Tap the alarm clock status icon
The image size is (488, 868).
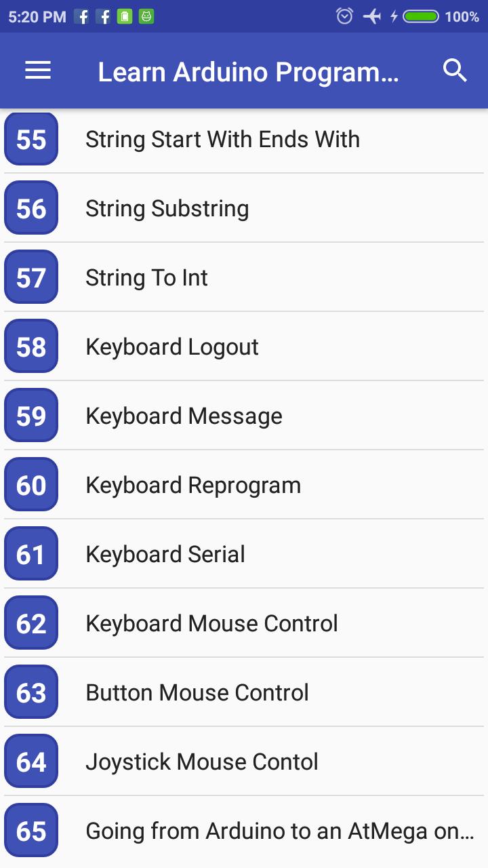(x=344, y=16)
